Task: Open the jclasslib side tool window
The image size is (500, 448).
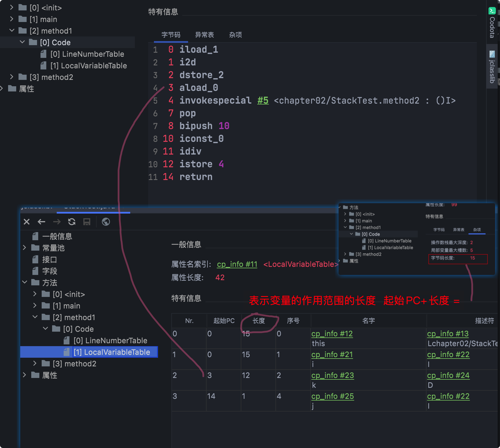Action: pos(492,67)
